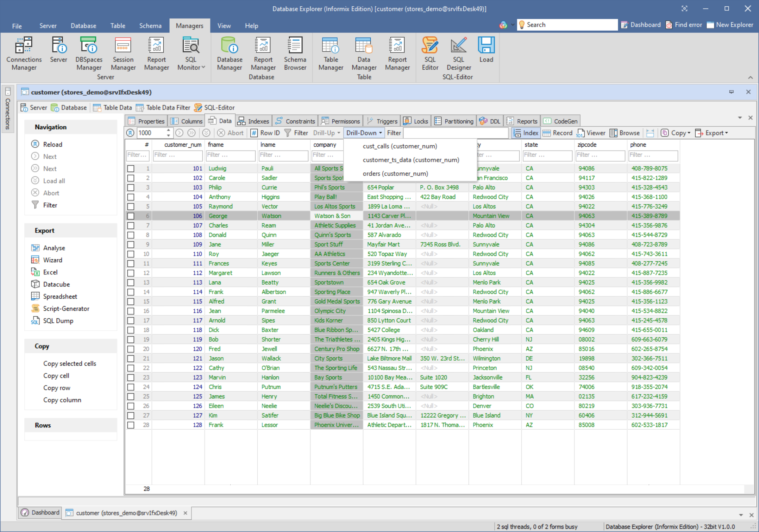Open the Connections side panel
Viewport: 759px width, 532px height.
tap(8, 108)
